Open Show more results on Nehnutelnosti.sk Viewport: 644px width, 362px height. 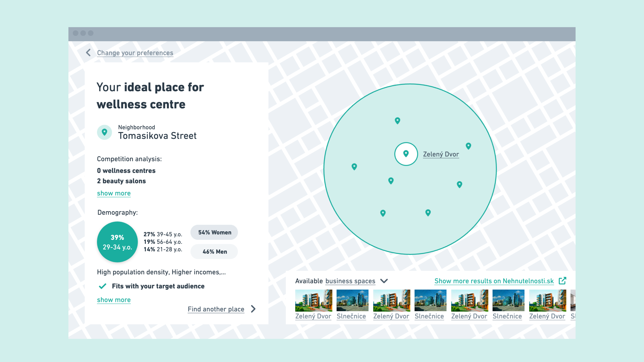click(x=494, y=281)
